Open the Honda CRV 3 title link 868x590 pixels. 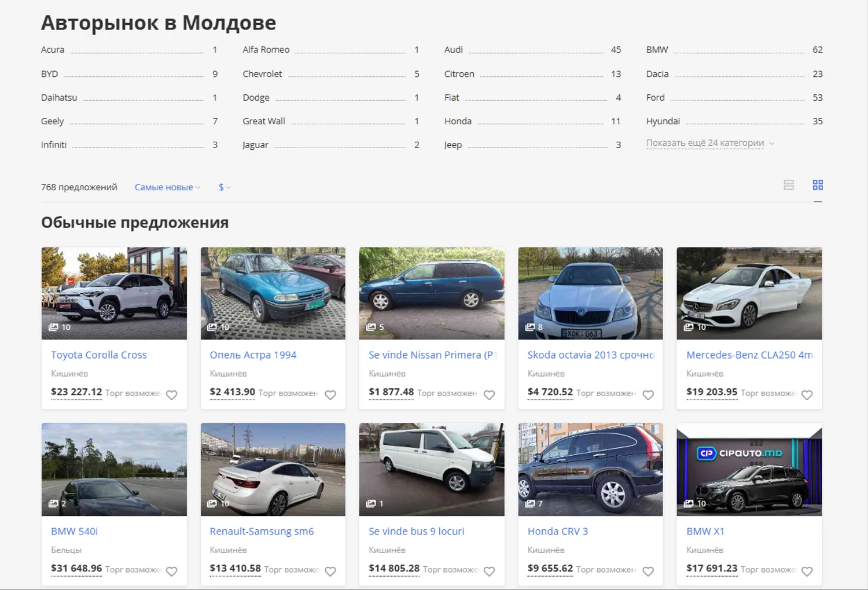(558, 532)
